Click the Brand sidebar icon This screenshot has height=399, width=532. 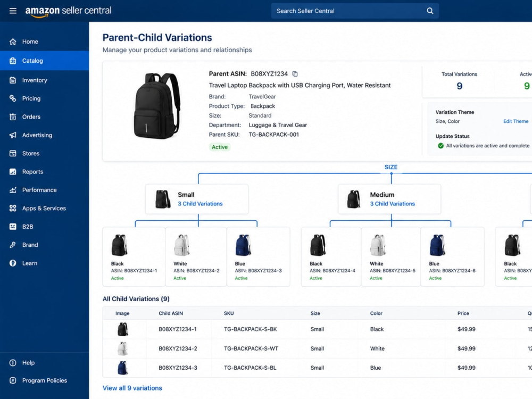coord(13,245)
